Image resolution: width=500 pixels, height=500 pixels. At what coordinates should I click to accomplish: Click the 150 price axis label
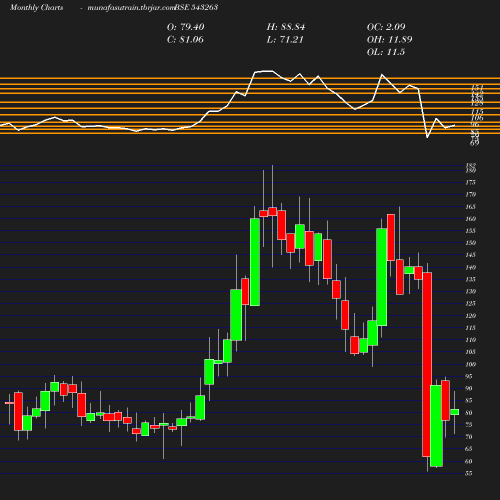coord(471,243)
